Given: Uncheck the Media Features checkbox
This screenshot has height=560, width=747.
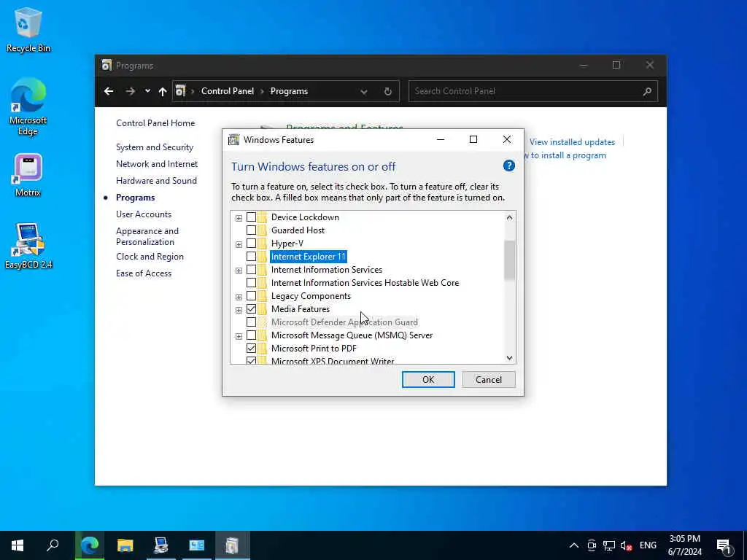Looking at the screenshot, I should click(x=251, y=309).
